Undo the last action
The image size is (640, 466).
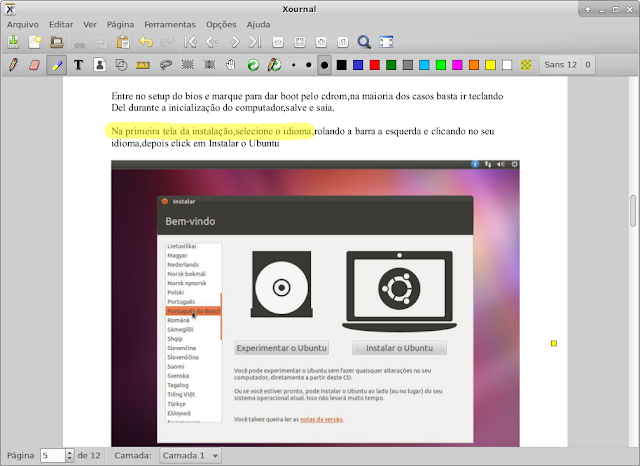[x=146, y=42]
